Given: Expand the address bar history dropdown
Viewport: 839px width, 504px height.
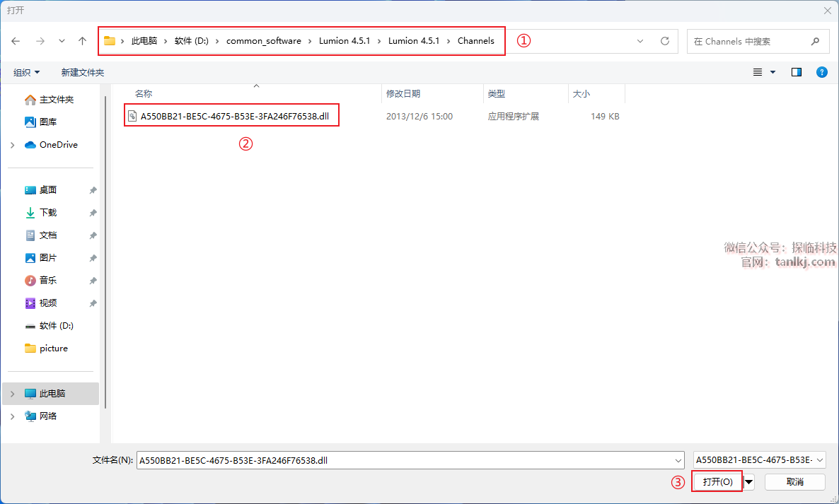Looking at the screenshot, I should point(640,41).
